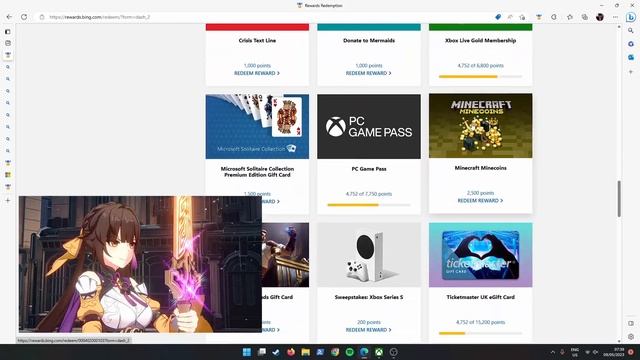
Task: Reload the page with the refresh icon
Action: click(x=24, y=17)
